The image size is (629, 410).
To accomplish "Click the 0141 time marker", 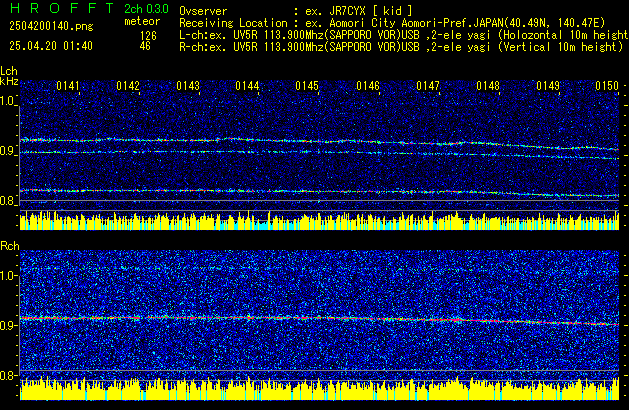I will pos(68,86).
